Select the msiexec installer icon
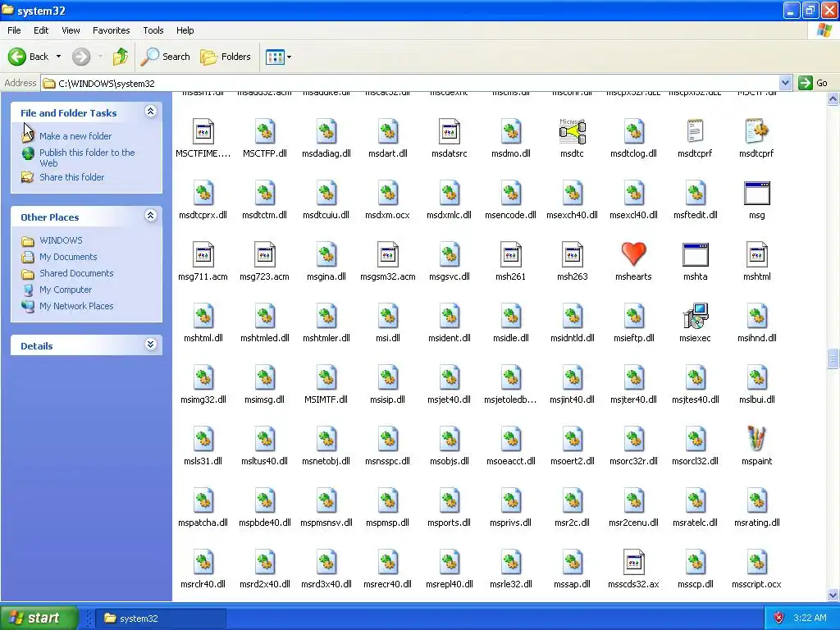840x630 pixels. (696, 316)
